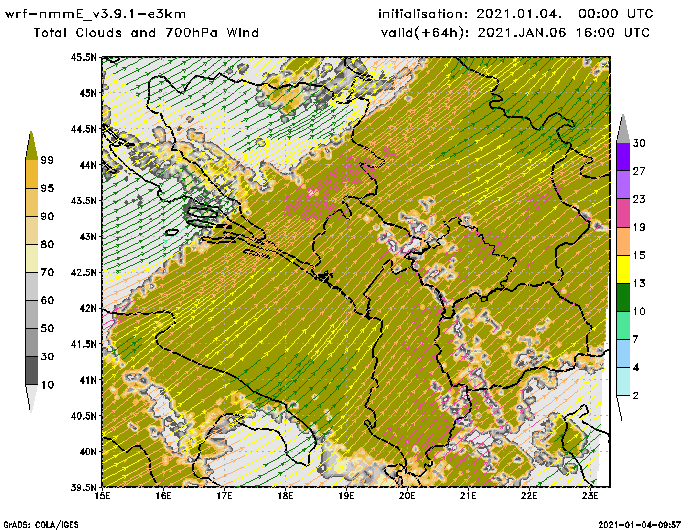Click the '16E' longitude label
This screenshot has width=700, height=530.
(x=163, y=496)
